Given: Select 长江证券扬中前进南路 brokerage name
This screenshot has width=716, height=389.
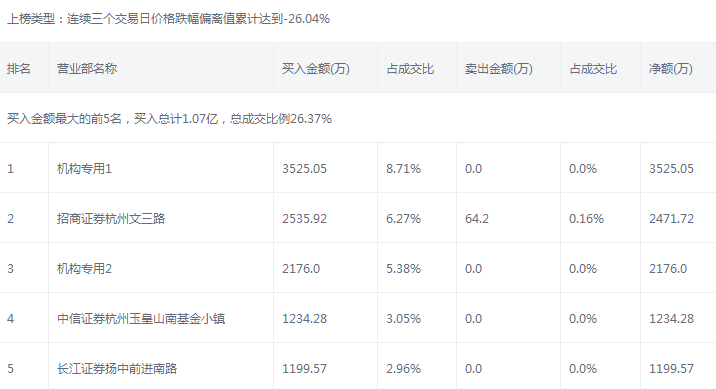Looking at the screenshot, I should pyautogui.click(x=117, y=368).
